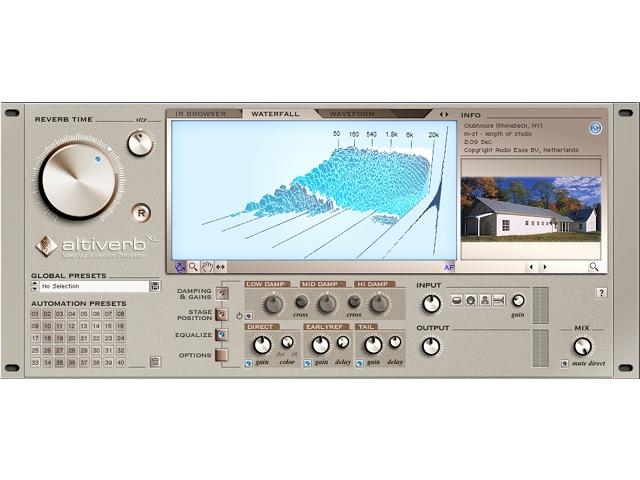The width and height of the screenshot is (640, 480).
Task: Show next info picture with right arrow
Action: 545,267
